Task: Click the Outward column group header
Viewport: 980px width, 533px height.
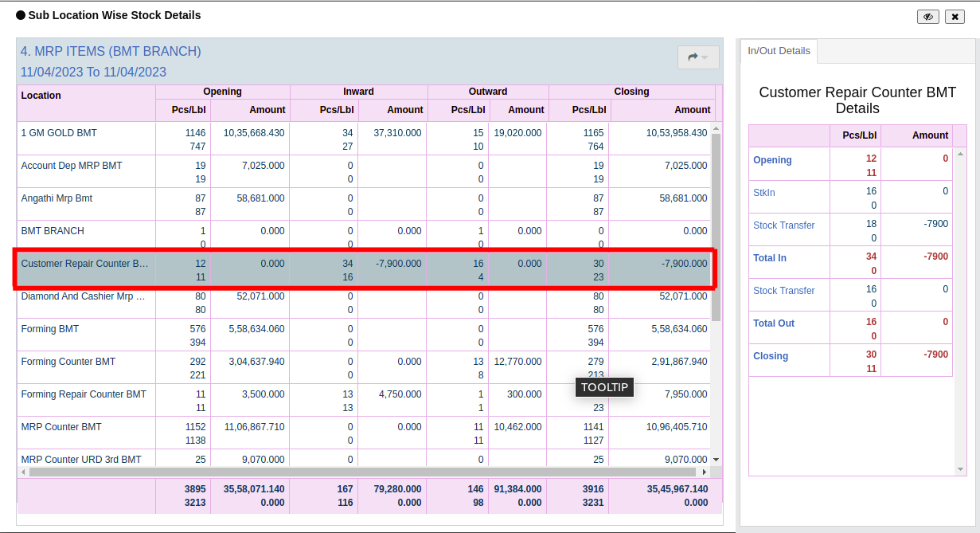Action: [x=488, y=92]
